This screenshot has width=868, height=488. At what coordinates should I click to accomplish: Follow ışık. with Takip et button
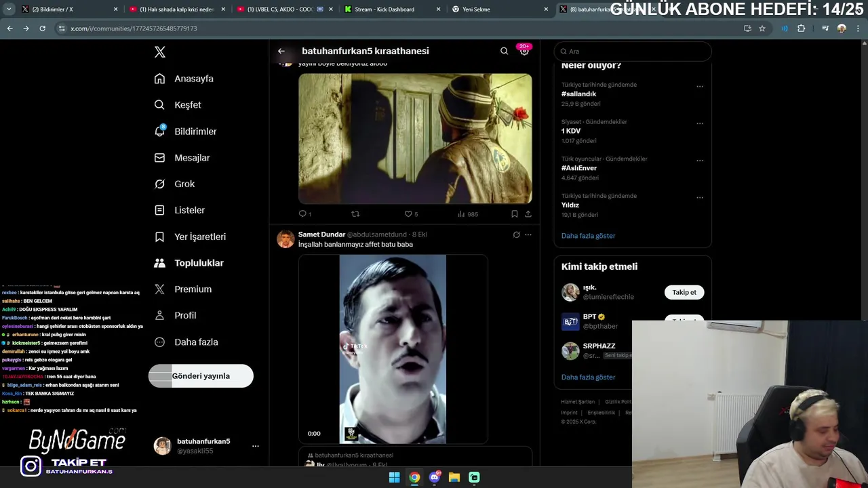click(684, 292)
